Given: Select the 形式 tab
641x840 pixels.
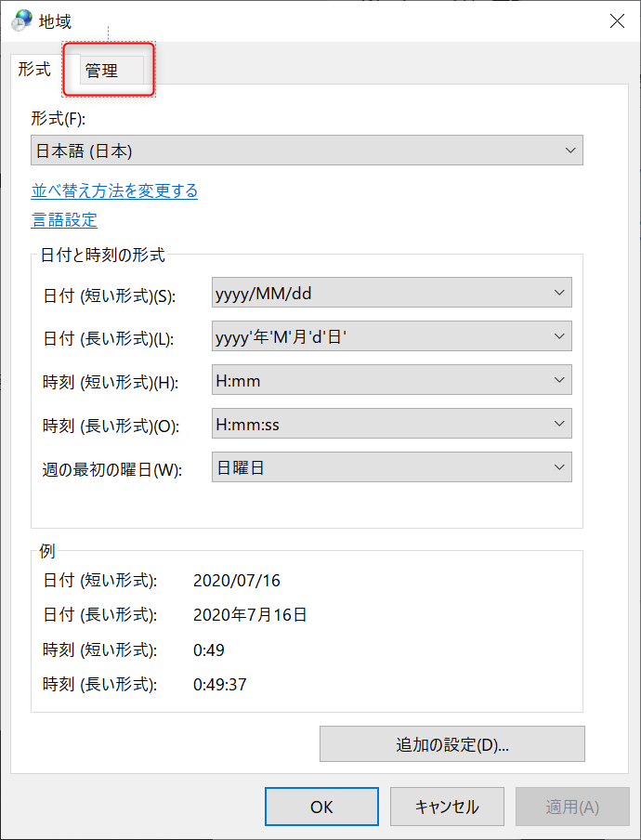Looking at the screenshot, I should [x=34, y=69].
